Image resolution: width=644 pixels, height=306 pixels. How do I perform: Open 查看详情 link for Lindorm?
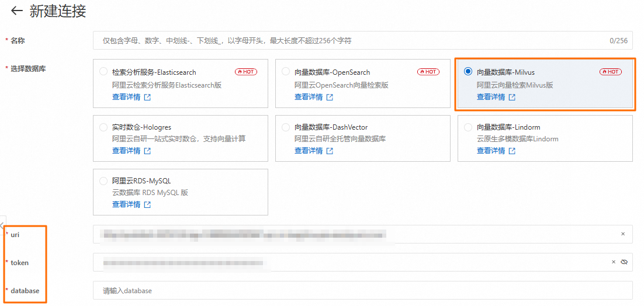coord(491,151)
